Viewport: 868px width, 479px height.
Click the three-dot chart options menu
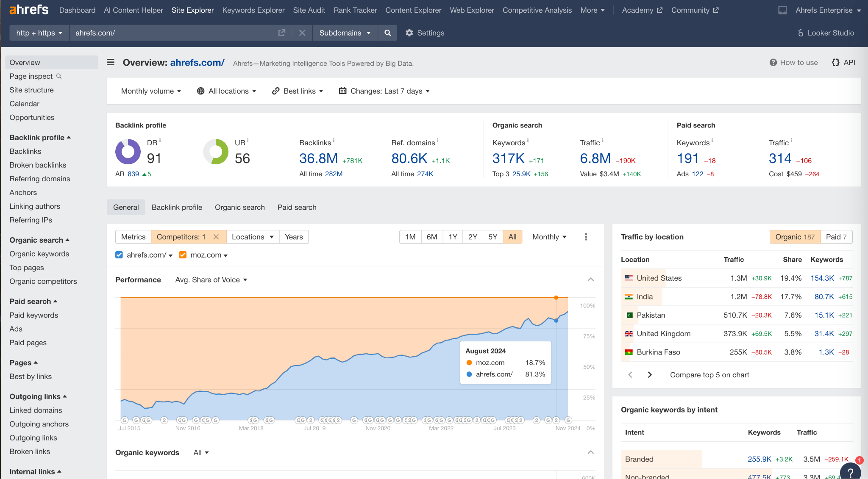586,237
